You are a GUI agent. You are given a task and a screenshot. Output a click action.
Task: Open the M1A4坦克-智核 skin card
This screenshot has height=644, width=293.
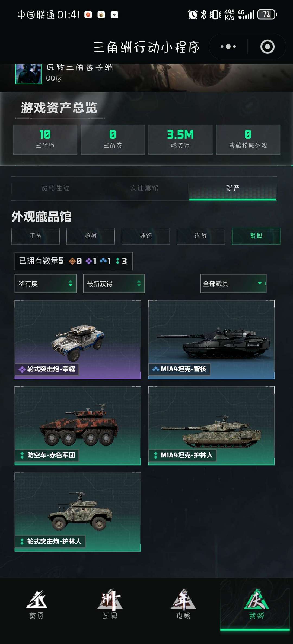[211, 339]
